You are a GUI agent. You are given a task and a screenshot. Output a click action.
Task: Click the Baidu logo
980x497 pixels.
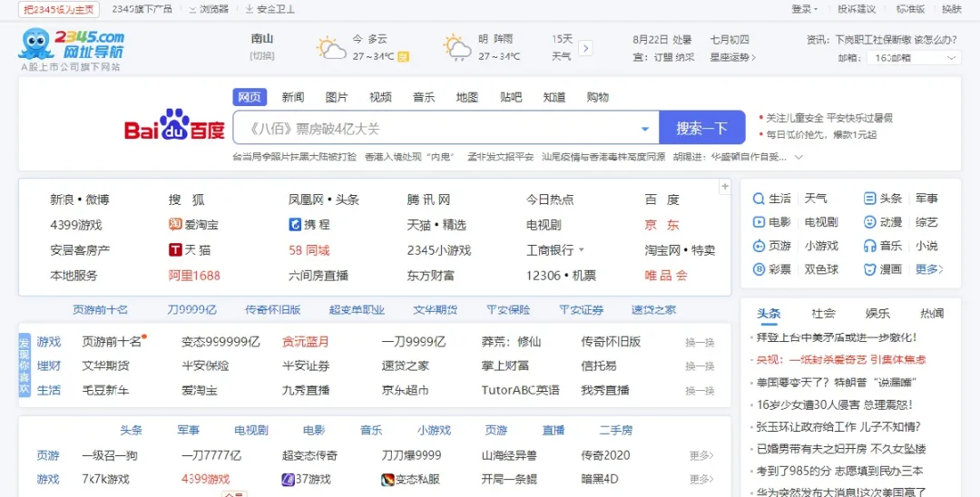click(173, 125)
